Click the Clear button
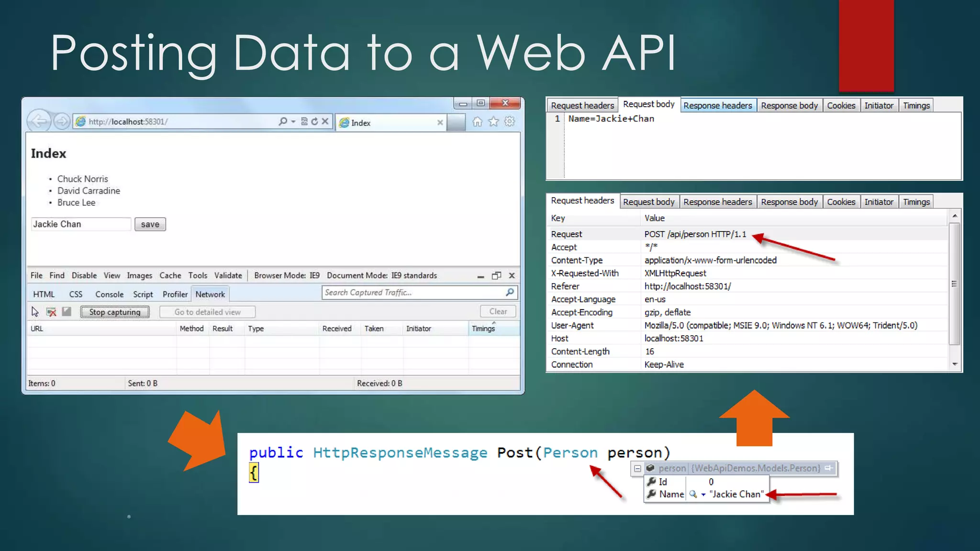This screenshot has width=980, height=551. coord(498,311)
